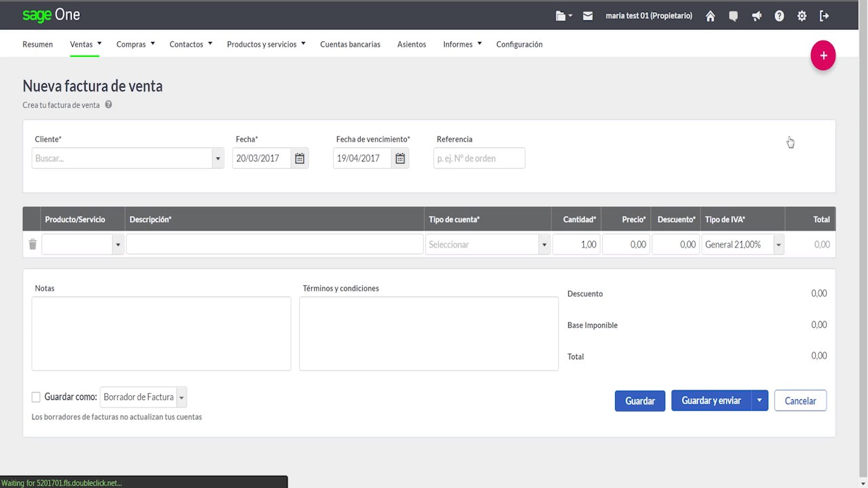Click the 'Guardar y enviar' button

[711, 401]
